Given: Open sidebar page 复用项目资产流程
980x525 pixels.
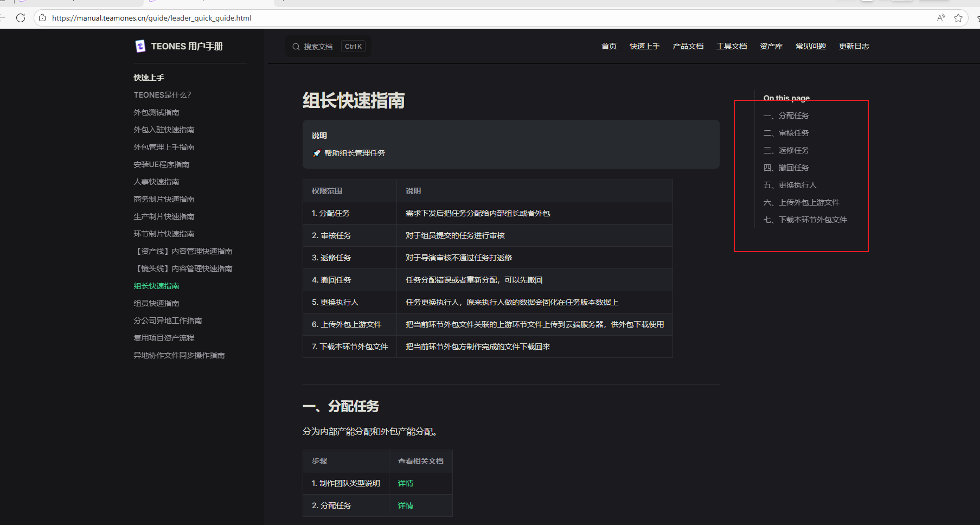Looking at the screenshot, I should 164,338.
